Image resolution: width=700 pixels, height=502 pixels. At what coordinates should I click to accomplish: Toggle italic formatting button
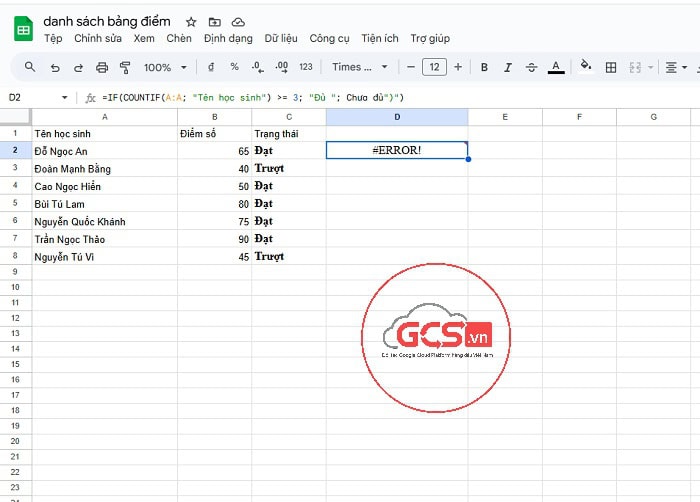(508, 67)
